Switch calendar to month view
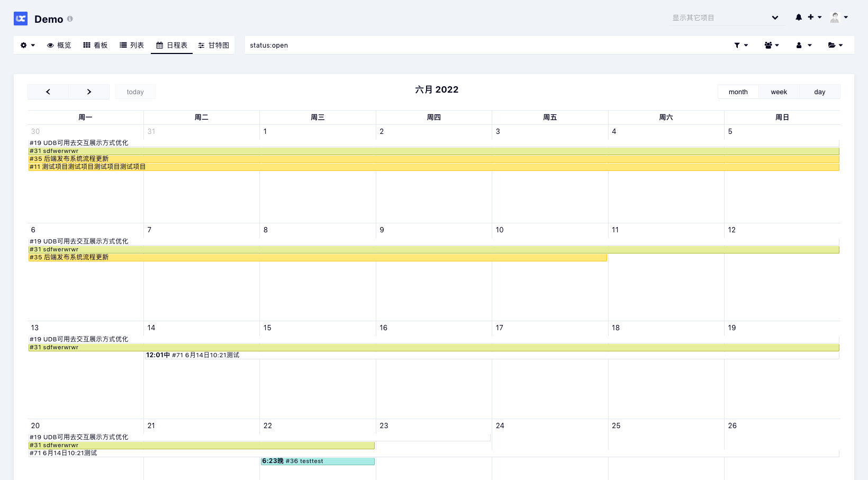Viewport: 868px width, 480px height. click(738, 92)
